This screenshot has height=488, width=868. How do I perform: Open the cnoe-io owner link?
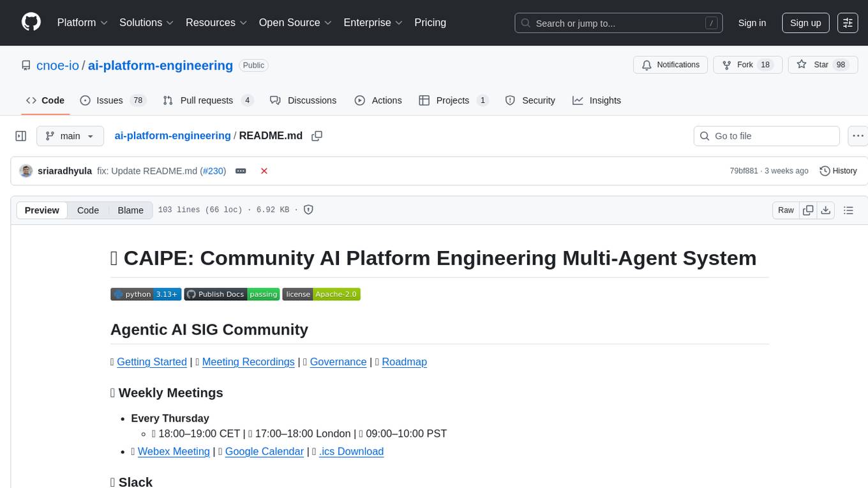tap(58, 65)
